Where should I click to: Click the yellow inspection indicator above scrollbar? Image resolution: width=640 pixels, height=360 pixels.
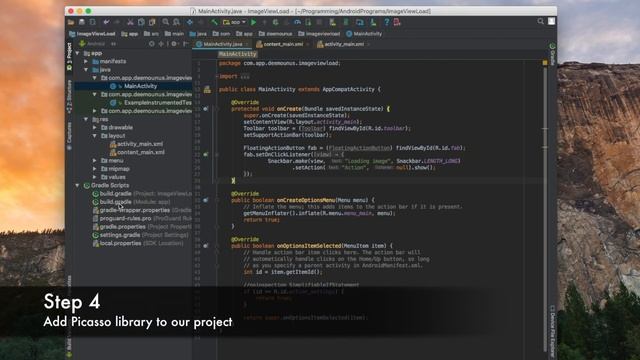545,63
